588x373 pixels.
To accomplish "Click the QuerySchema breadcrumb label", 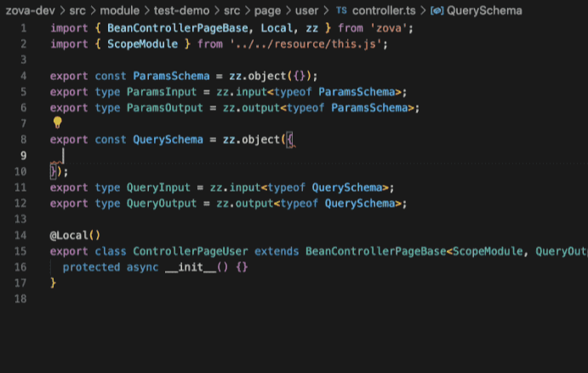I will click(x=484, y=11).
